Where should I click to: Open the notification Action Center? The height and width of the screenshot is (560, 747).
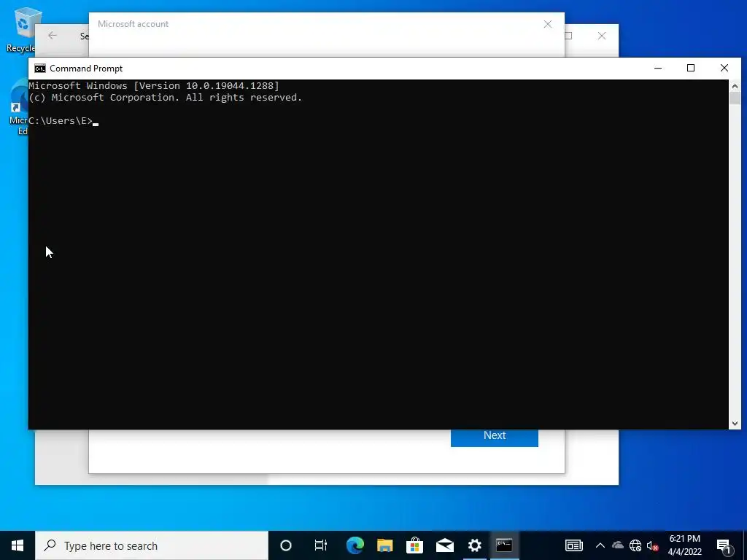(x=724, y=546)
